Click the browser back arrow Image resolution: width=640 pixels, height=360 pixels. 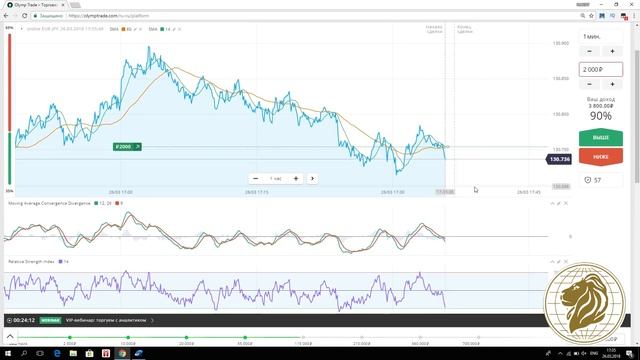pos(6,16)
